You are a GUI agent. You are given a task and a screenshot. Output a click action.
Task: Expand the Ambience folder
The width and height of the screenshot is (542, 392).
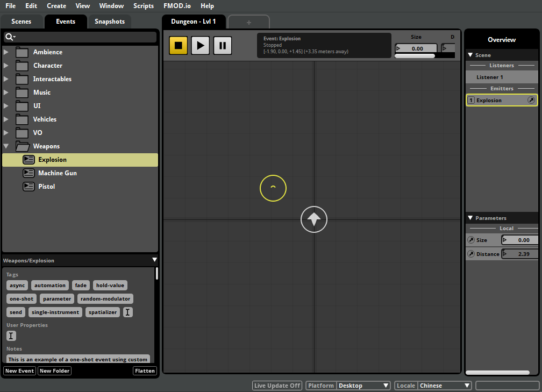tap(6, 52)
